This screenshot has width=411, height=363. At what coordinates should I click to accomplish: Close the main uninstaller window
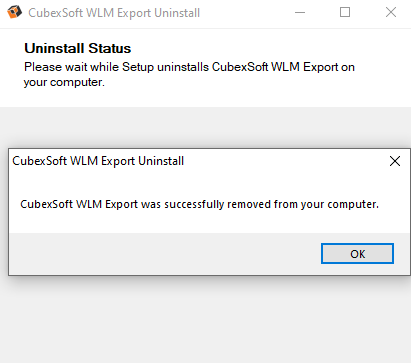391,13
